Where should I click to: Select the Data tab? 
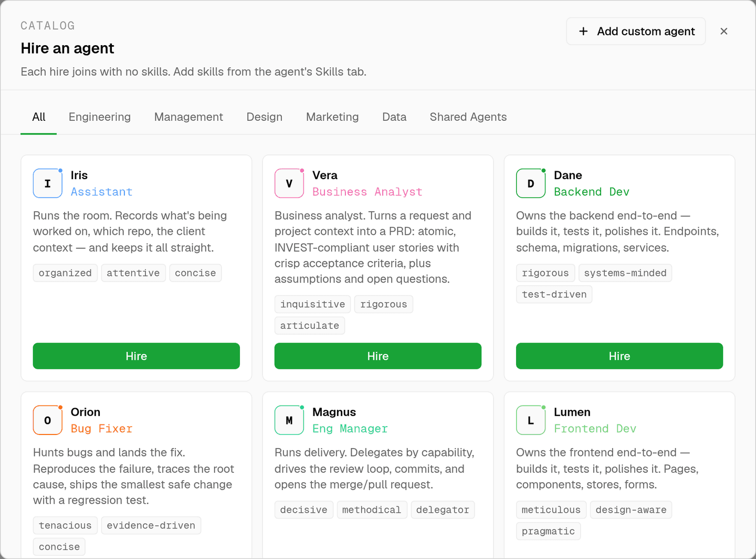pos(394,117)
